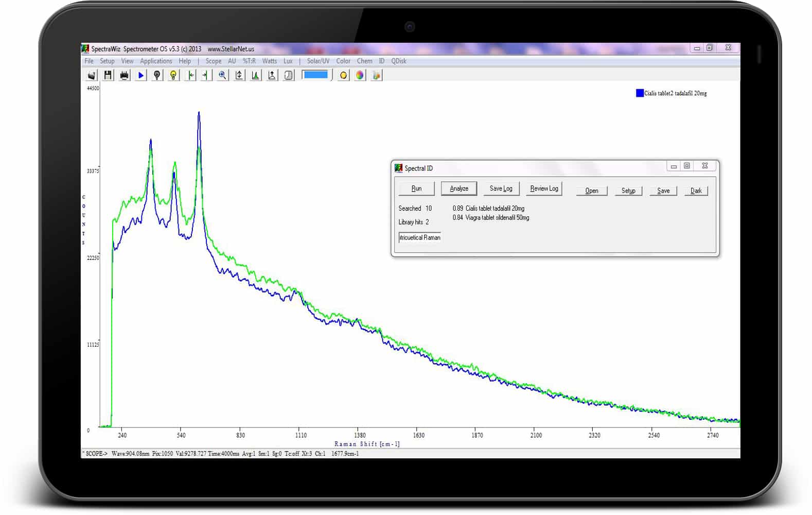Viewport: 812px width, 515px height.
Task: Click '1677.9cm-1' in the status bar
Action: pos(345,454)
